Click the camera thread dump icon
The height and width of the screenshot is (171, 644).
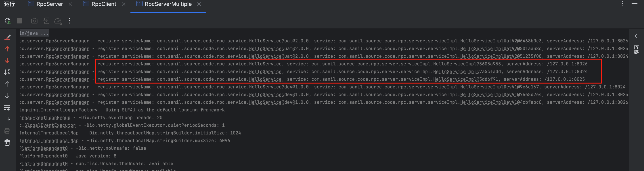tap(34, 21)
